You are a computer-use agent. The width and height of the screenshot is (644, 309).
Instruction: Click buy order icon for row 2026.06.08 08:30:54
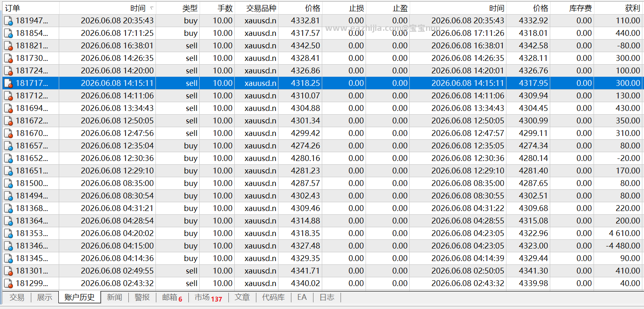pos(8,196)
